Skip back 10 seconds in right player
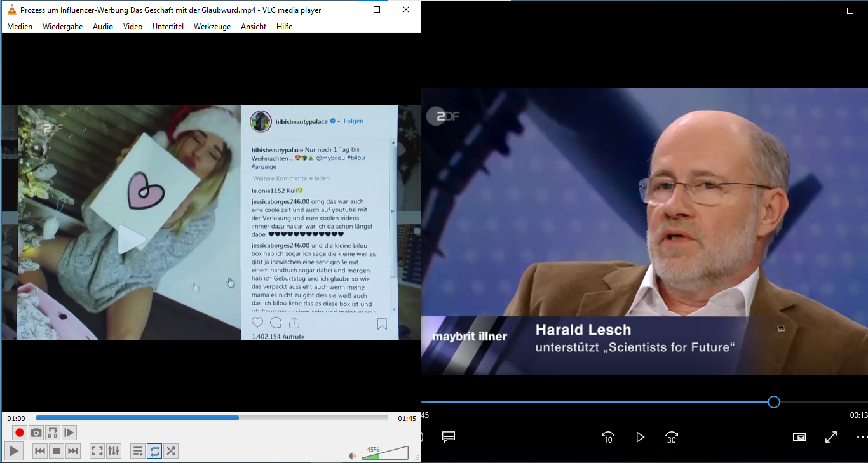868x463 pixels. click(607, 437)
